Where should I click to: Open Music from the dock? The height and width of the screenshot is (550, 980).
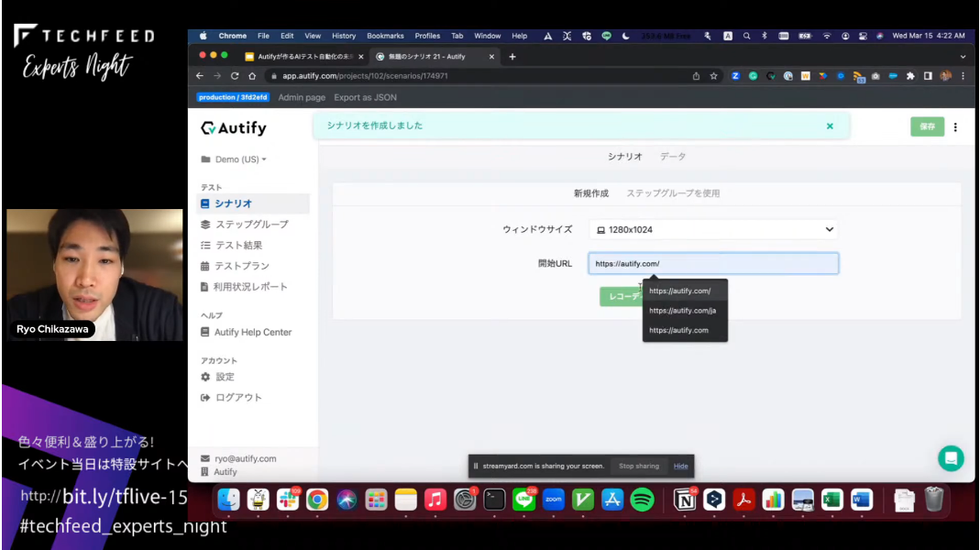click(x=435, y=500)
